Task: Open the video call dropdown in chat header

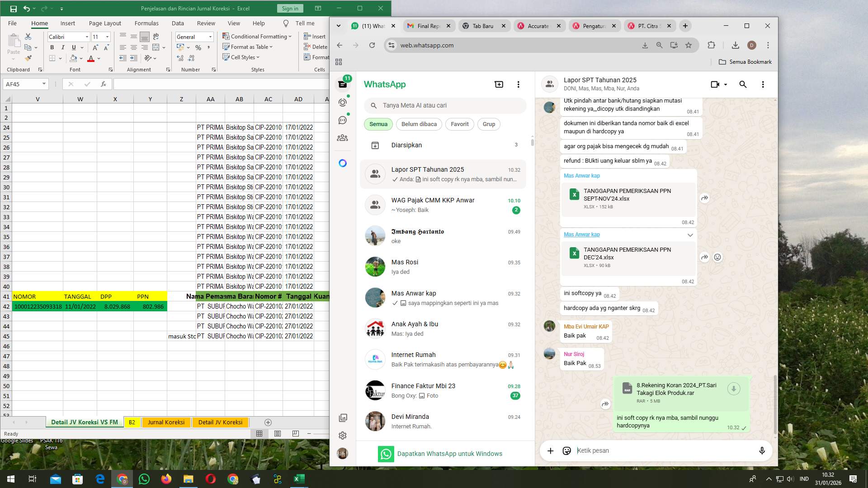Action: tap(726, 84)
